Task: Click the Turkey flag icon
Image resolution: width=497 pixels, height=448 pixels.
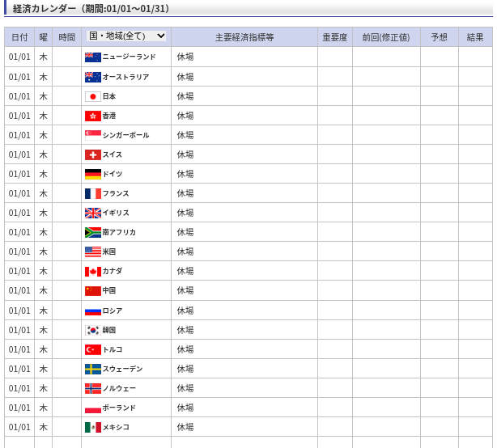Action: 92,349
